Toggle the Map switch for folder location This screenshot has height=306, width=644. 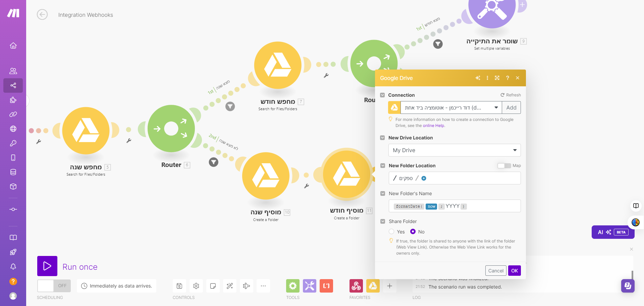pyautogui.click(x=504, y=166)
